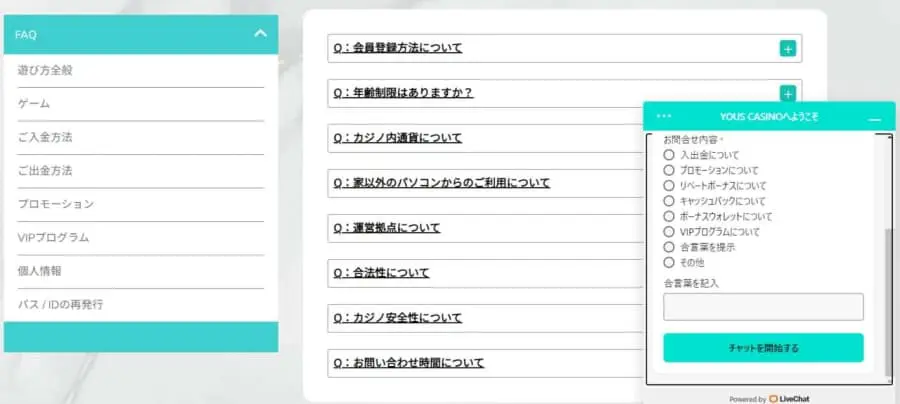Open the question 家以外のパソコンからのご利用について
Viewport: 900px width, 404px height.
click(441, 183)
